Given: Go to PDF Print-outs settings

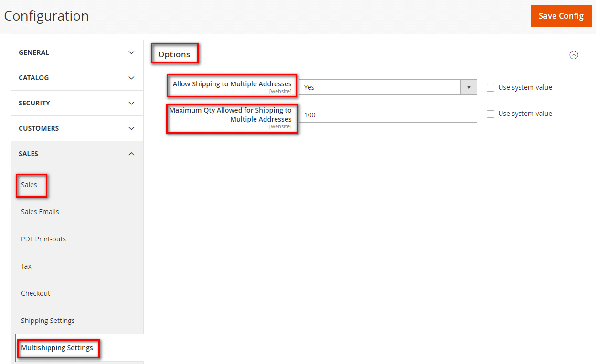Looking at the screenshot, I should [43, 239].
